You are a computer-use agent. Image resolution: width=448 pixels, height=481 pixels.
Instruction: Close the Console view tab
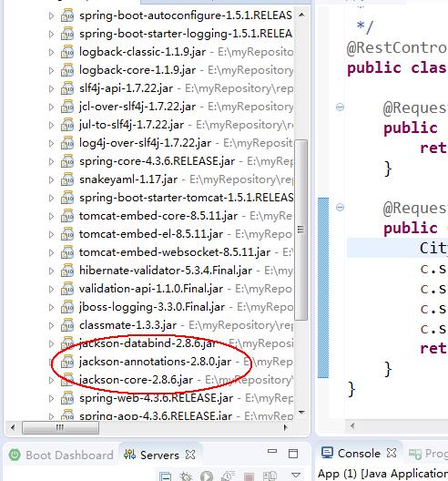(392, 453)
